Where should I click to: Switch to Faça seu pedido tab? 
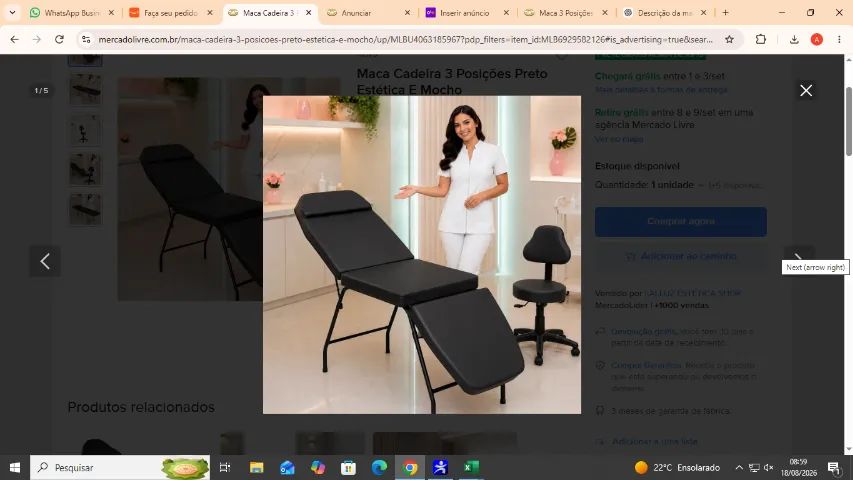tap(170, 13)
